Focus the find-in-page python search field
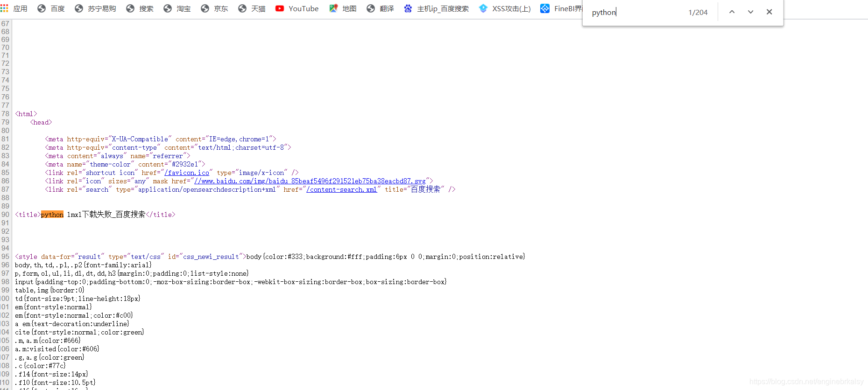Image resolution: width=868 pixels, height=390 pixels. pyautogui.click(x=635, y=12)
